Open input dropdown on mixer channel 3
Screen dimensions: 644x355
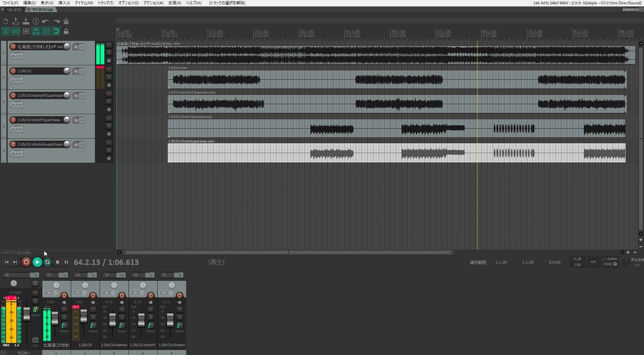click(108, 293)
